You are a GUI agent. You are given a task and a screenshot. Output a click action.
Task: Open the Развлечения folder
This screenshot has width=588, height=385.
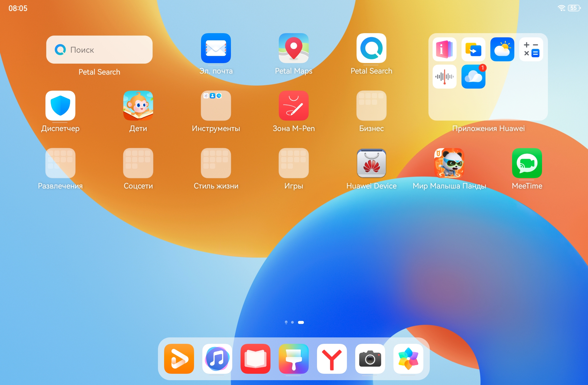[x=60, y=163]
